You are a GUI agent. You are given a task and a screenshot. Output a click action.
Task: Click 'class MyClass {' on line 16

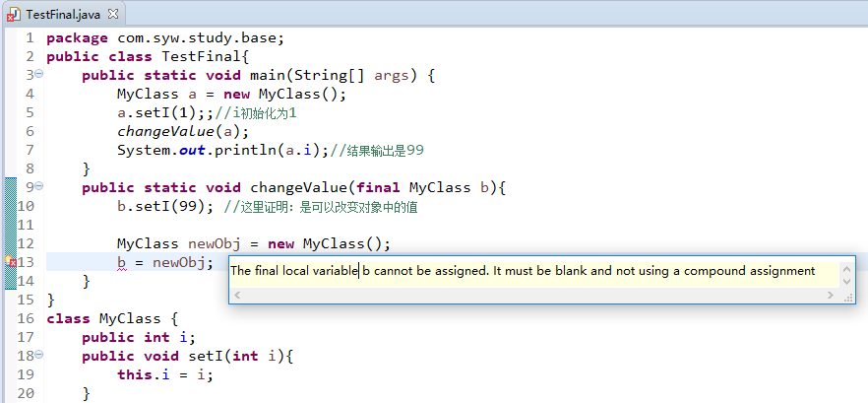(112, 318)
